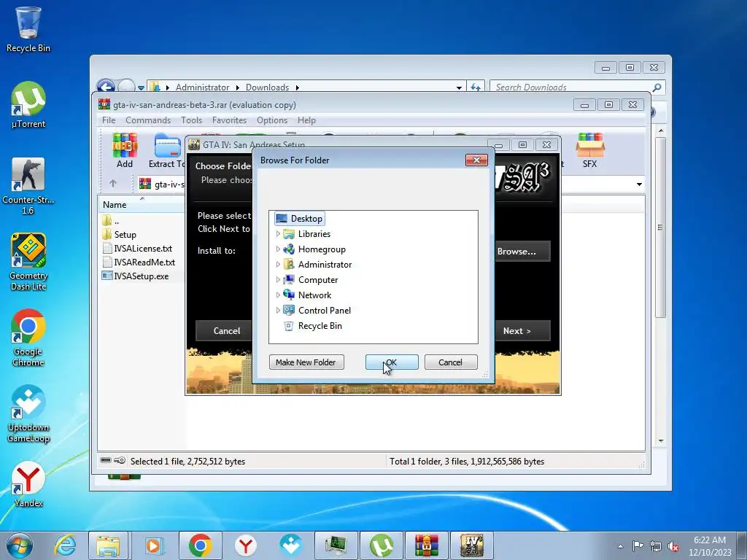The height and width of the screenshot is (560, 747).
Task: Click the WinRAR SFX toolbar icon
Action: [x=589, y=150]
